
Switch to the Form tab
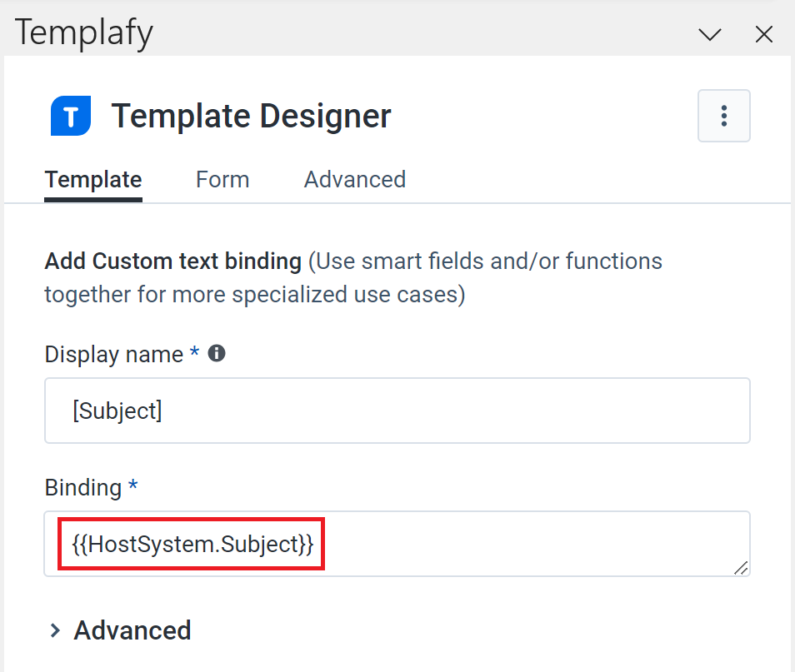point(222,179)
